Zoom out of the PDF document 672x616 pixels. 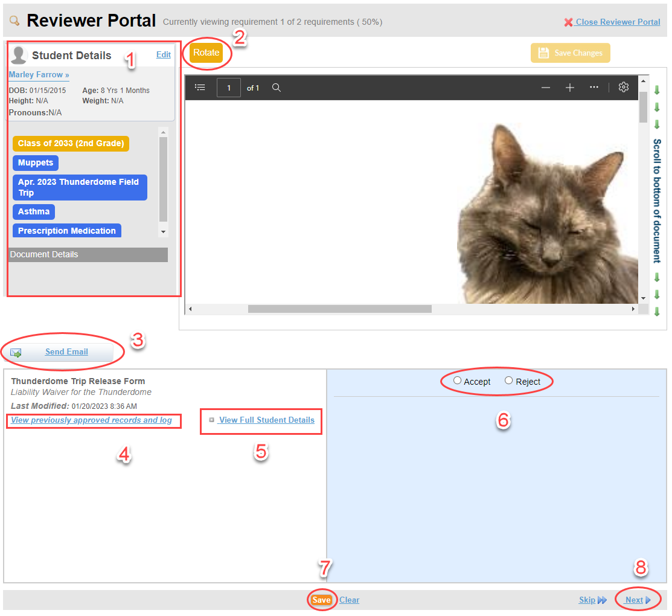(545, 87)
